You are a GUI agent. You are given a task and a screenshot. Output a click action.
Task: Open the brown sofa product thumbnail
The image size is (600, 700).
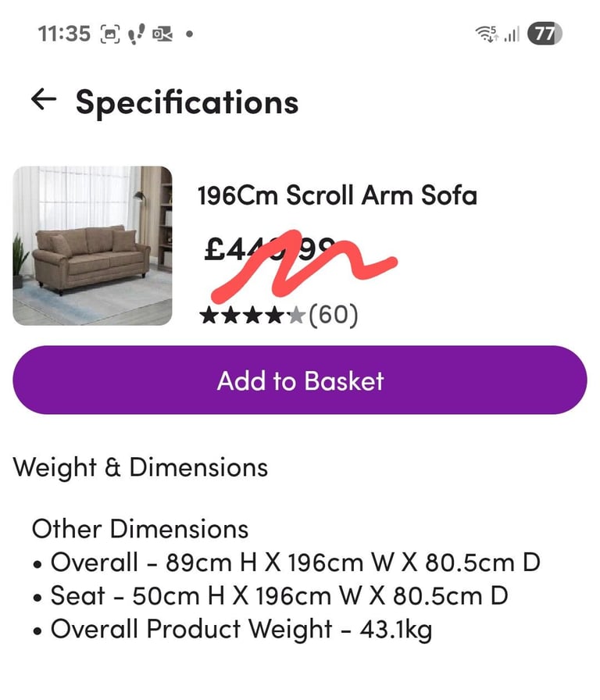pyautogui.click(x=92, y=246)
